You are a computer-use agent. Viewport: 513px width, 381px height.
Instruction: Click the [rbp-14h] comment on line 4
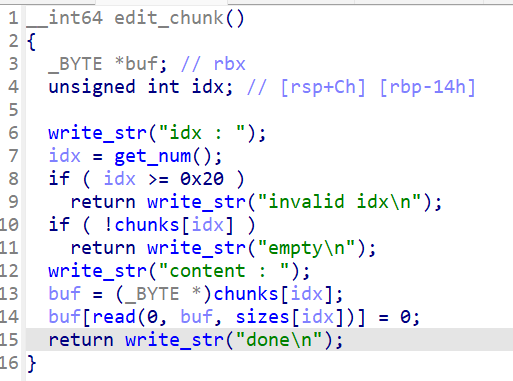tap(427, 87)
